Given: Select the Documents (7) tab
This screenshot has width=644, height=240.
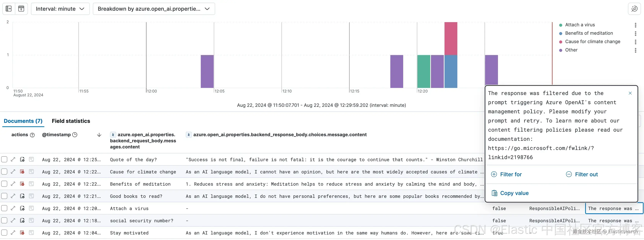Looking at the screenshot, I should 23,121.
